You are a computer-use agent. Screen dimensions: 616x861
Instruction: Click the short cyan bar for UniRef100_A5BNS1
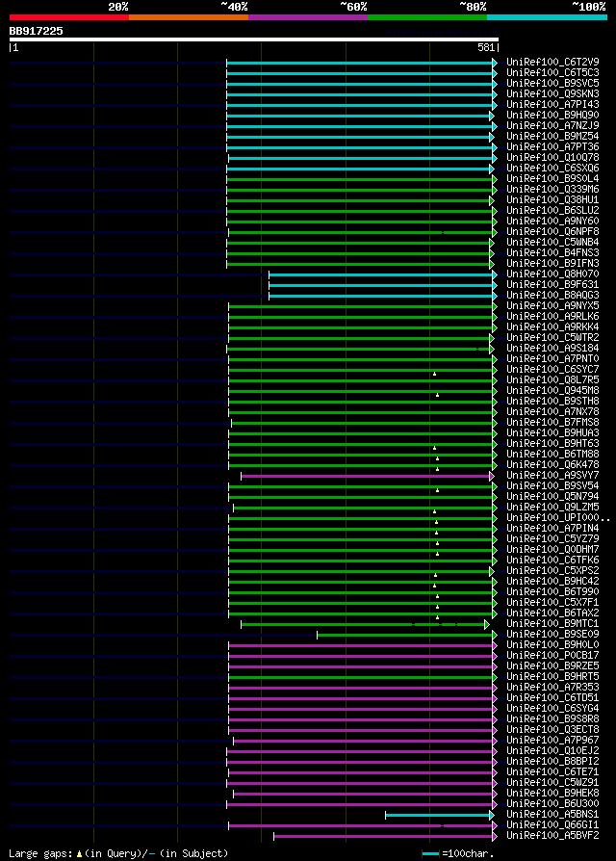pos(440,816)
